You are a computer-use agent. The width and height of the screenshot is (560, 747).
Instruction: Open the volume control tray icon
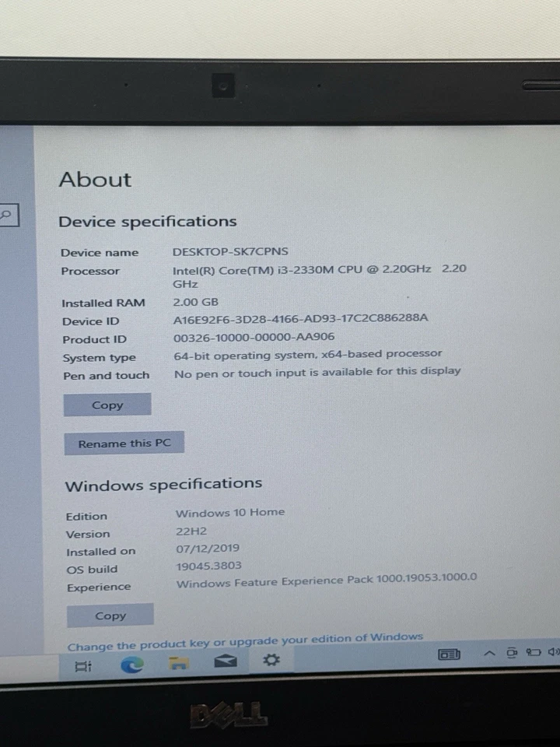(554, 651)
